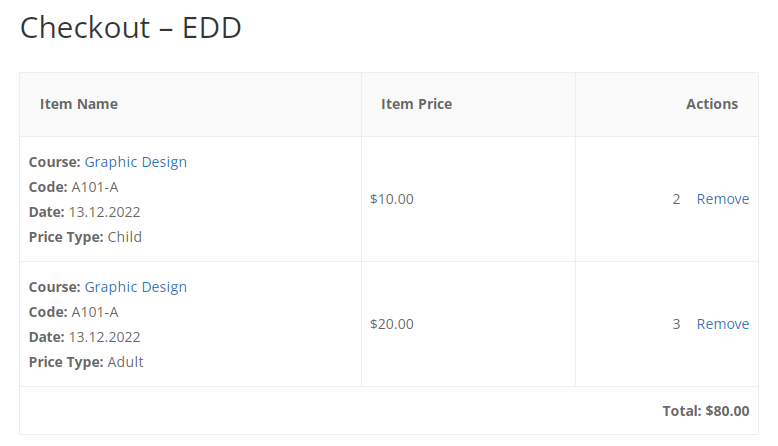The width and height of the screenshot is (778, 446).
Task: Click the Actions column header
Action: 712,104
